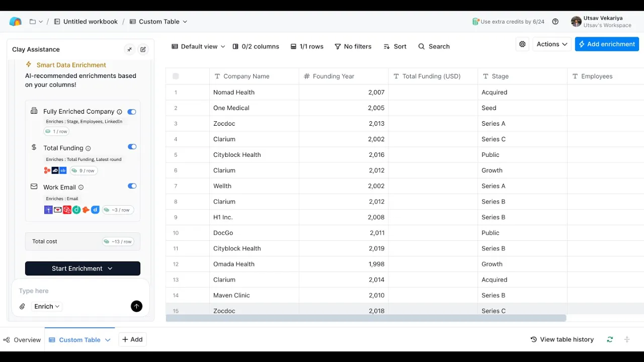Click the blue d provider icon under Work Email
Screen dimensions: 644x362
click(95, 210)
